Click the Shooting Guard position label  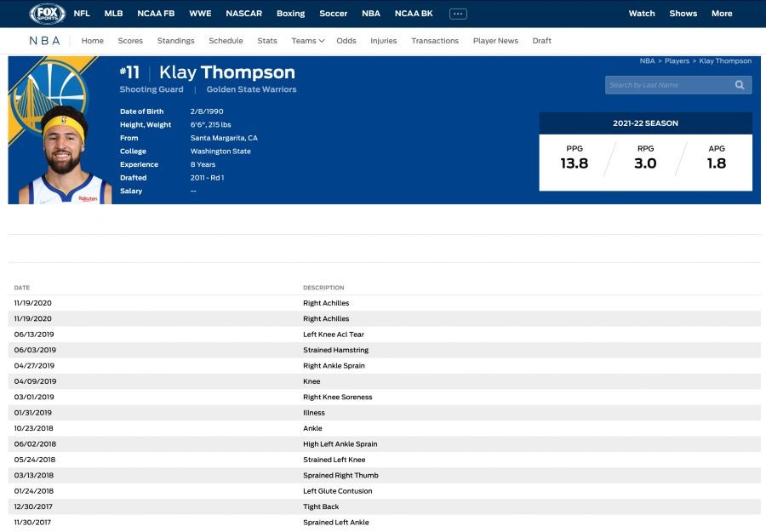click(x=151, y=89)
